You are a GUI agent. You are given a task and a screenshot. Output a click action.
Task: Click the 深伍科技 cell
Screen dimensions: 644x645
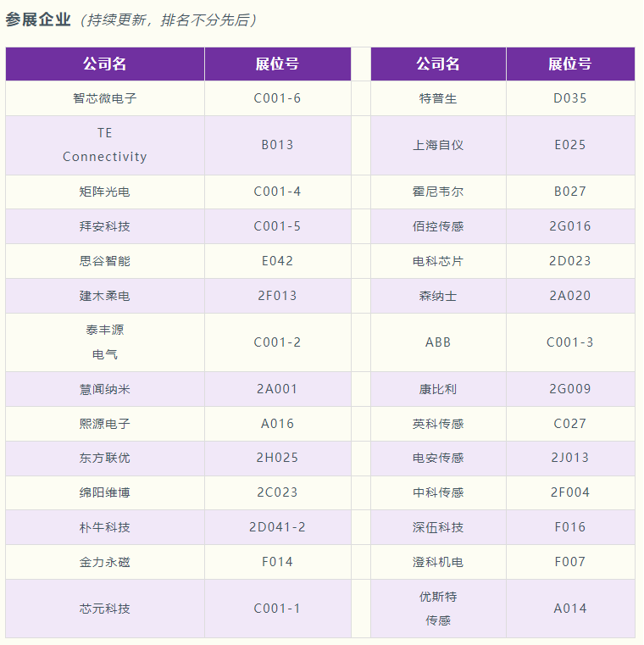coord(438,527)
